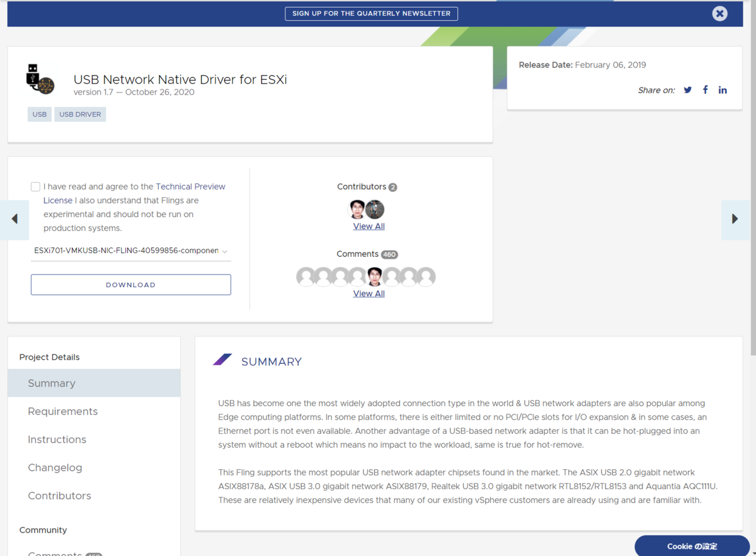Image resolution: width=756 pixels, height=556 pixels.
Task: Tick the license agreement checkbox
Action: [35, 186]
